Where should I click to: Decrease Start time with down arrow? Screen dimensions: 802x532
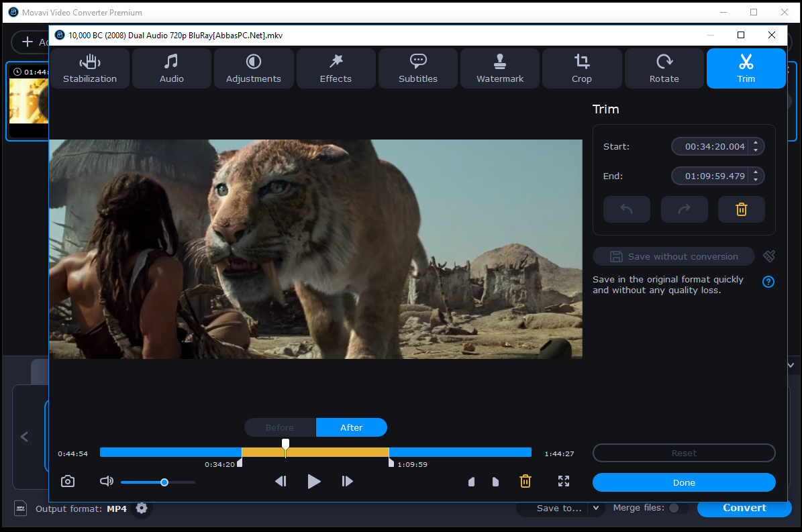pos(756,150)
